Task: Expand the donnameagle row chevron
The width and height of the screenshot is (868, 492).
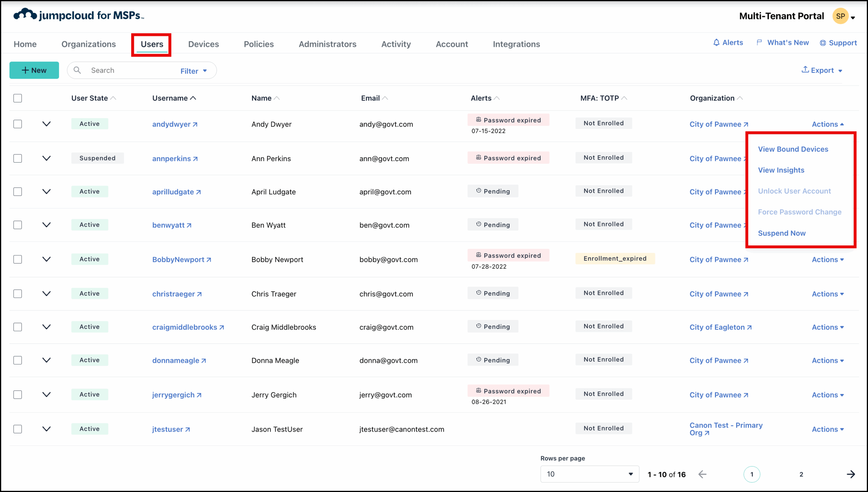Action: (46, 360)
